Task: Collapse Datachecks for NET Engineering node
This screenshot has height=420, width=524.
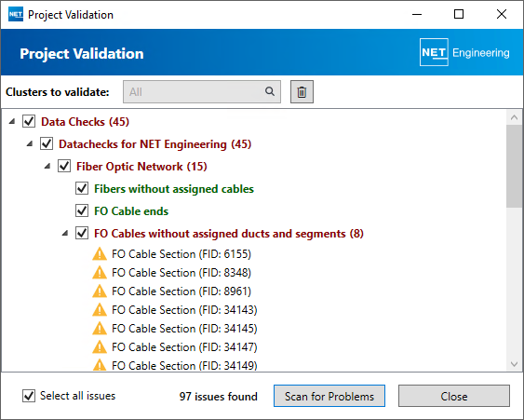Action: 30,144
